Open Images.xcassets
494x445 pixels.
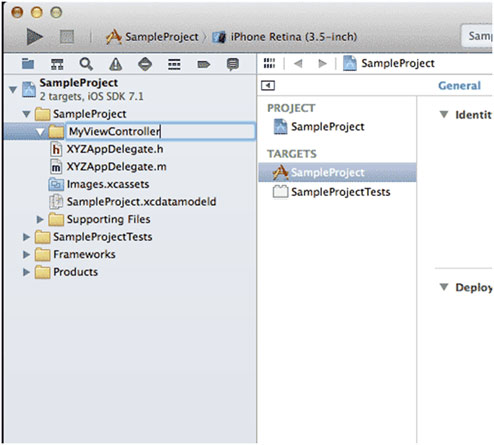click(108, 184)
